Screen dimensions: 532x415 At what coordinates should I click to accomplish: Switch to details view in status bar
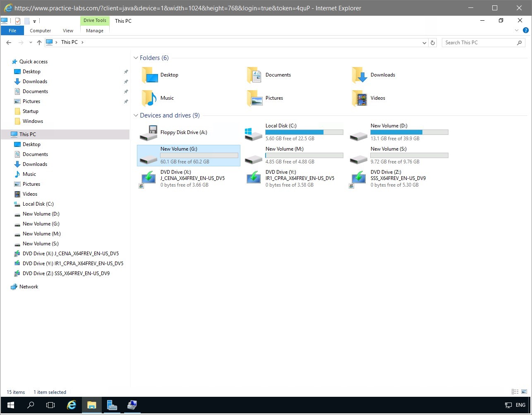click(515, 392)
